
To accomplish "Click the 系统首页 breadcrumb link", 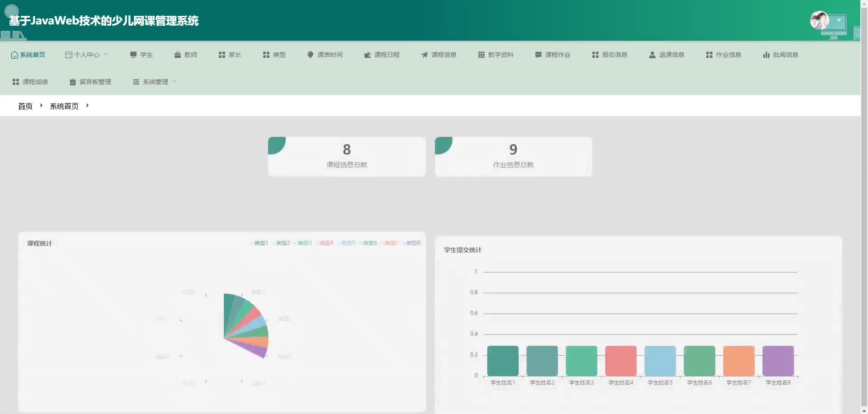I will click(64, 106).
